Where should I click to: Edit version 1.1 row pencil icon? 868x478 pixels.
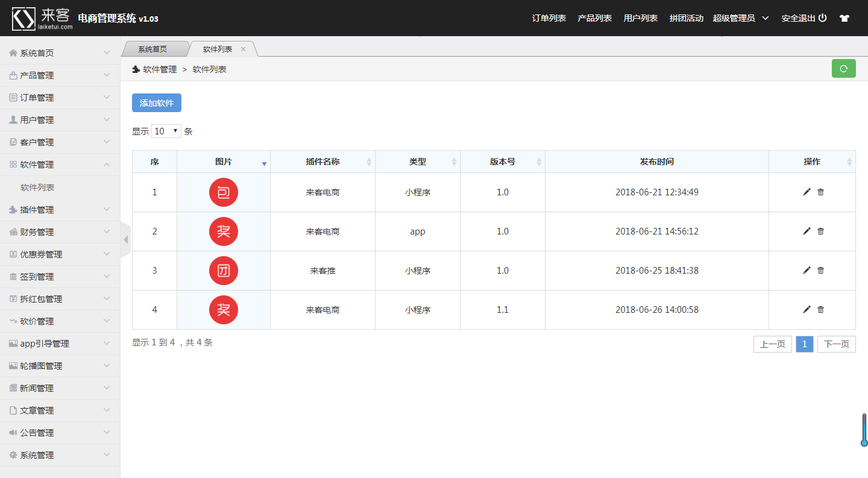click(807, 309)
